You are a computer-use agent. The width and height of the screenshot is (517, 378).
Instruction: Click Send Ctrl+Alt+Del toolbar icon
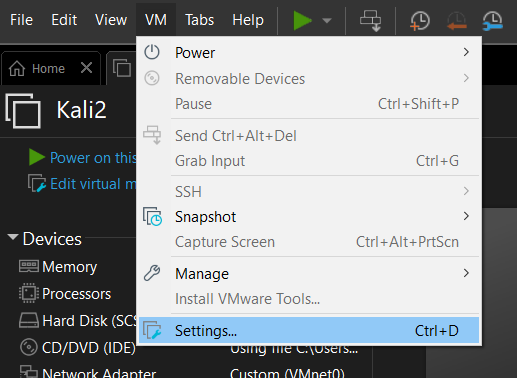(x=371, y=21)
